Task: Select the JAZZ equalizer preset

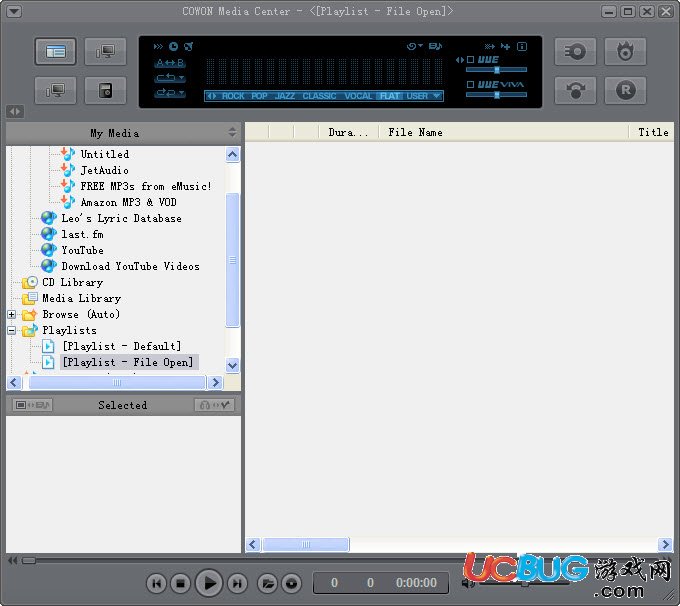Action: point(284,96)
